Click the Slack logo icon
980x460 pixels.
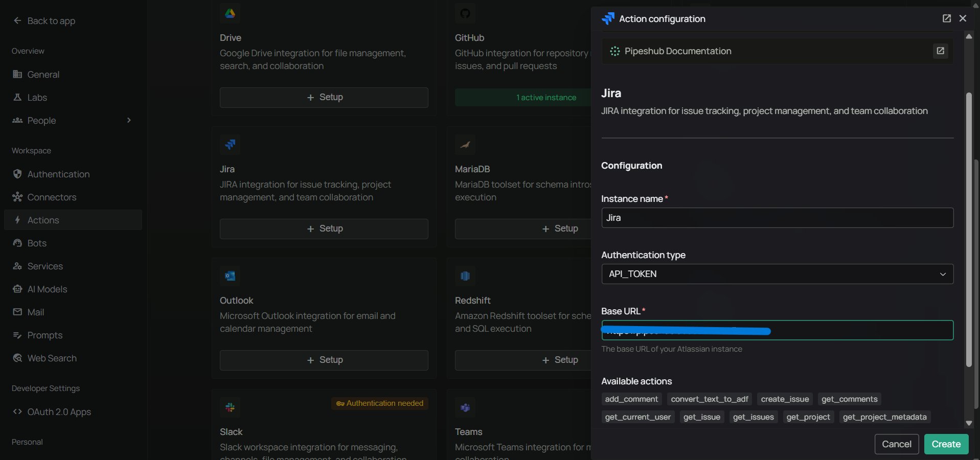230,407
